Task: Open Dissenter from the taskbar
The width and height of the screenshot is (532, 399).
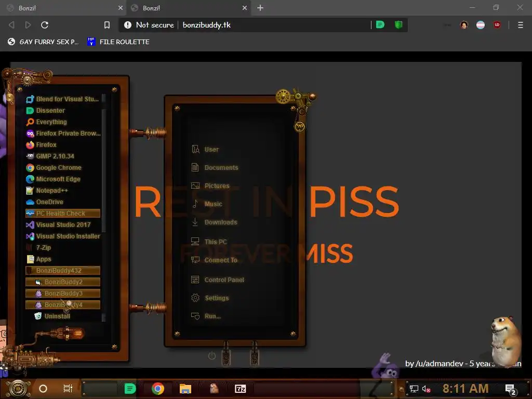Action: (130, 389)
